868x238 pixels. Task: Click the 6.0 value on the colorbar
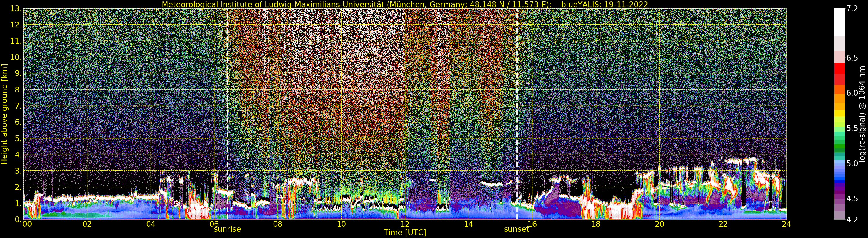852,93
